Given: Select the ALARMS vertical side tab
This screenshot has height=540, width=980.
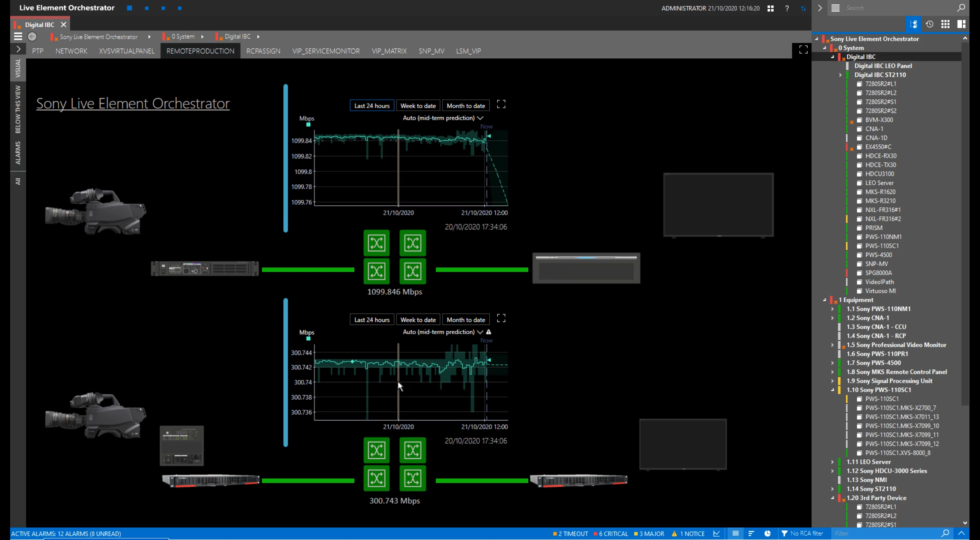Looking at the screenshot, I should pyautogui.click(x=18, y=153).
